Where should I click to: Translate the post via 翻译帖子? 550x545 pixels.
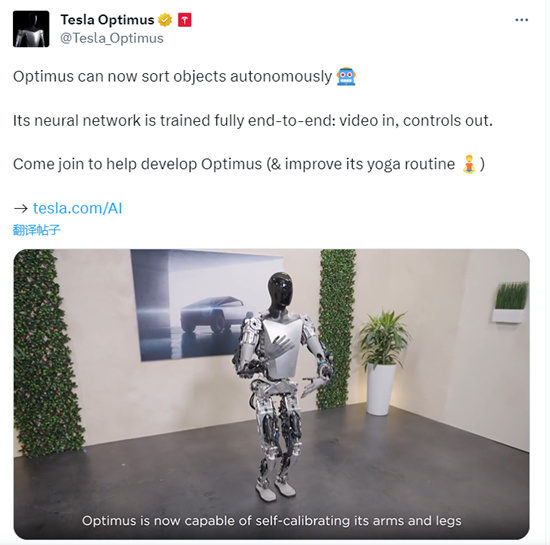[x=36, y=230]
